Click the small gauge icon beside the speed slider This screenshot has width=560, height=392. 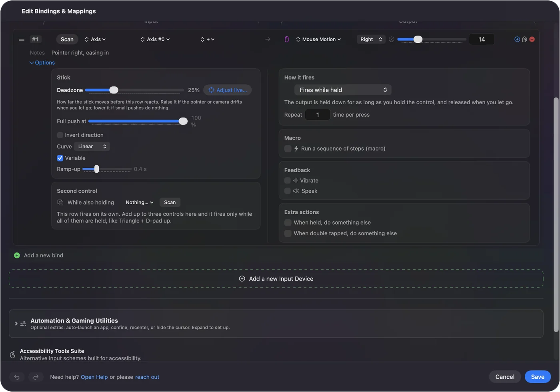pyautogui.click(x=392, y=39)
